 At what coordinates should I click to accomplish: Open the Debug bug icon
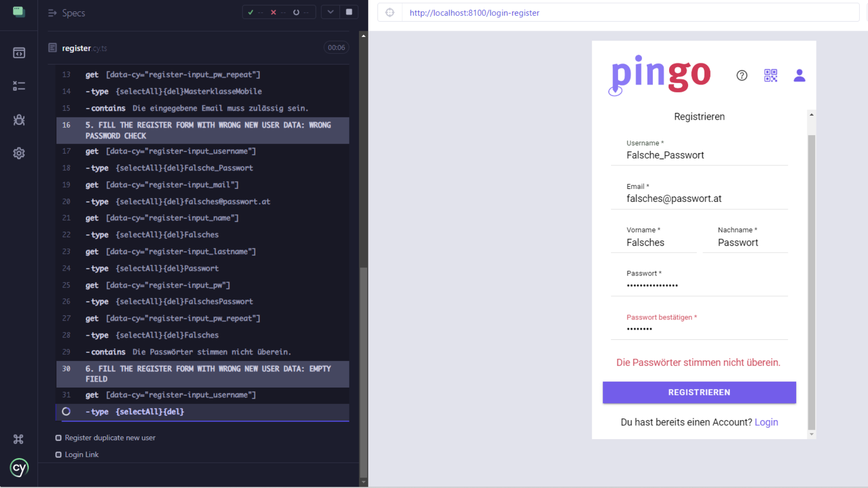19,120
